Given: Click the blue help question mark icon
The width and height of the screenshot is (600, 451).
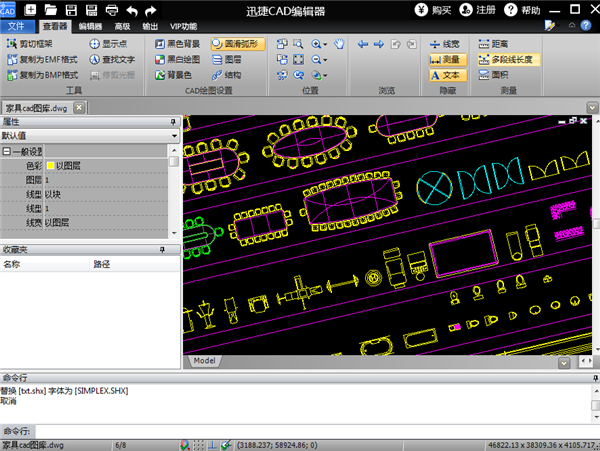Looking at the screenshot, I should 586,26.
